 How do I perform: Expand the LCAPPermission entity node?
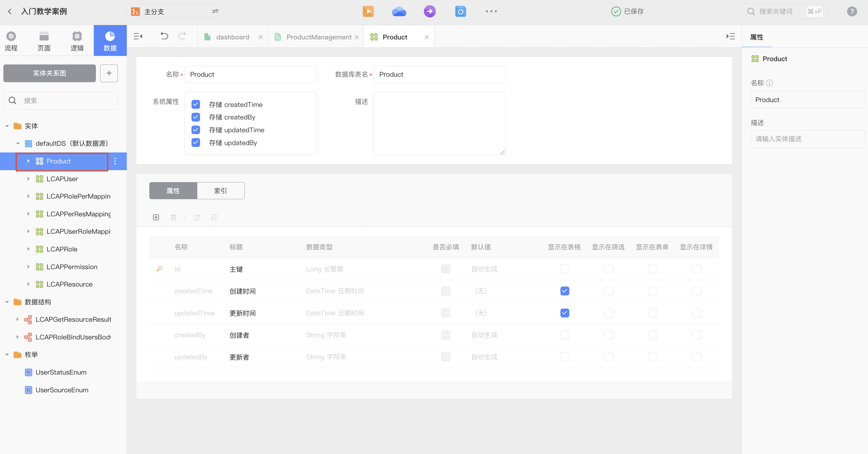(28, 267)
